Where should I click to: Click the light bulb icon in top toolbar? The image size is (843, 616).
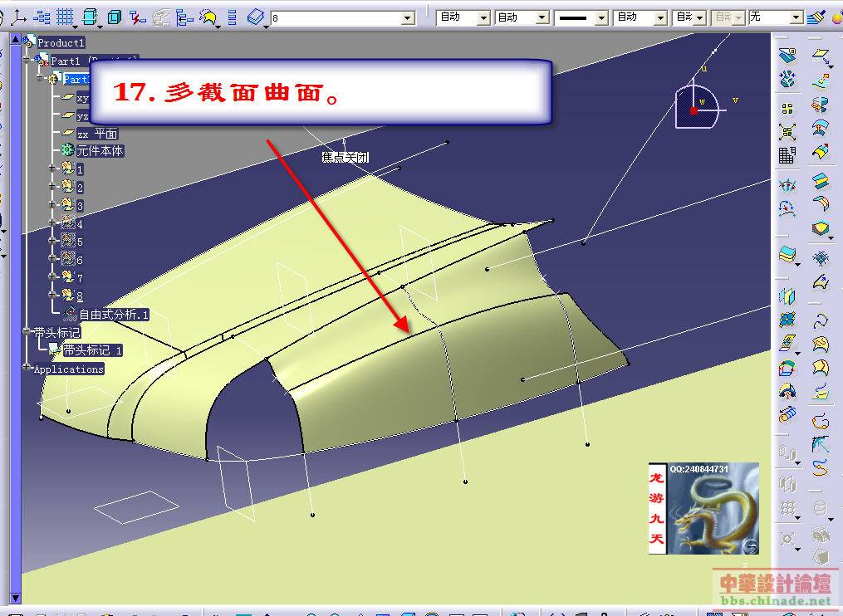[209, 17]
